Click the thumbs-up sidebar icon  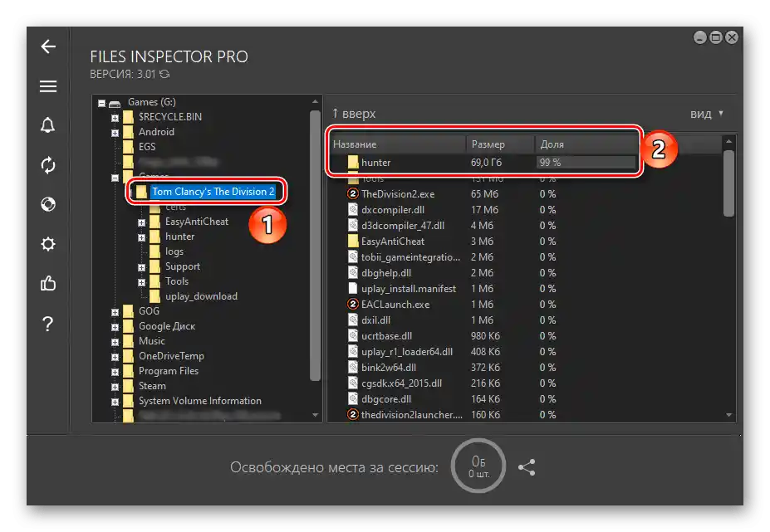tap(48, 283)
